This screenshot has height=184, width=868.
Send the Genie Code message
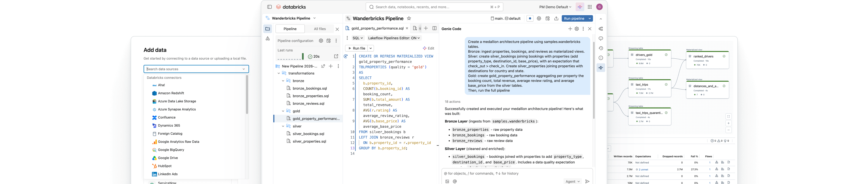tap(587, 181)
